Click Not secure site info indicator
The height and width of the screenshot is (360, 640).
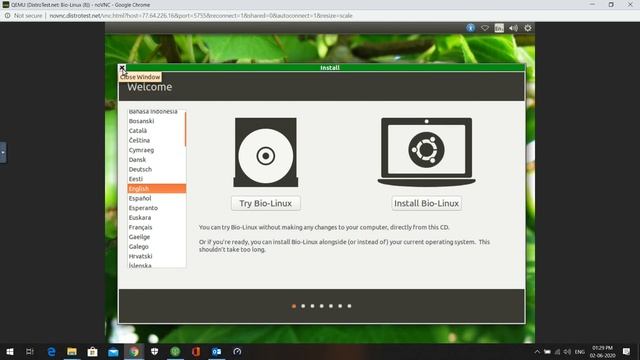[24, 16]
